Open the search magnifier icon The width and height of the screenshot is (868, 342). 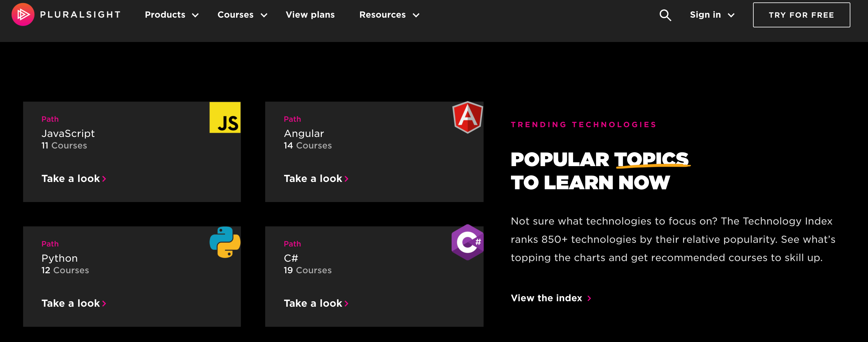(x=665, y=15)
